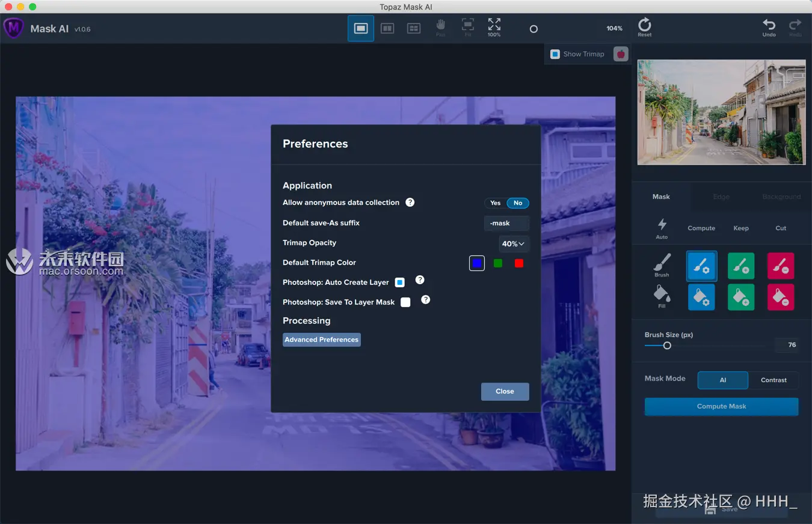Click the street photo navigator thumbnail
The height and width of the screenshot is (524, 812).
coord(721,112)
